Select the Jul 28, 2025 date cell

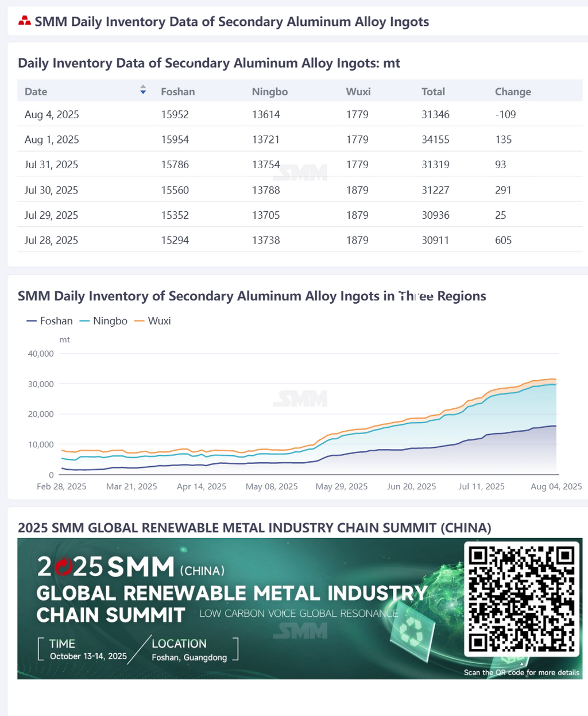pos(51,241)
